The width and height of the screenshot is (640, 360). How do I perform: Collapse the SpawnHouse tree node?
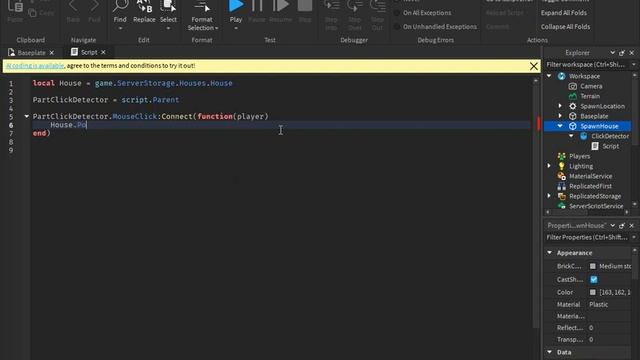pos(560,126)
